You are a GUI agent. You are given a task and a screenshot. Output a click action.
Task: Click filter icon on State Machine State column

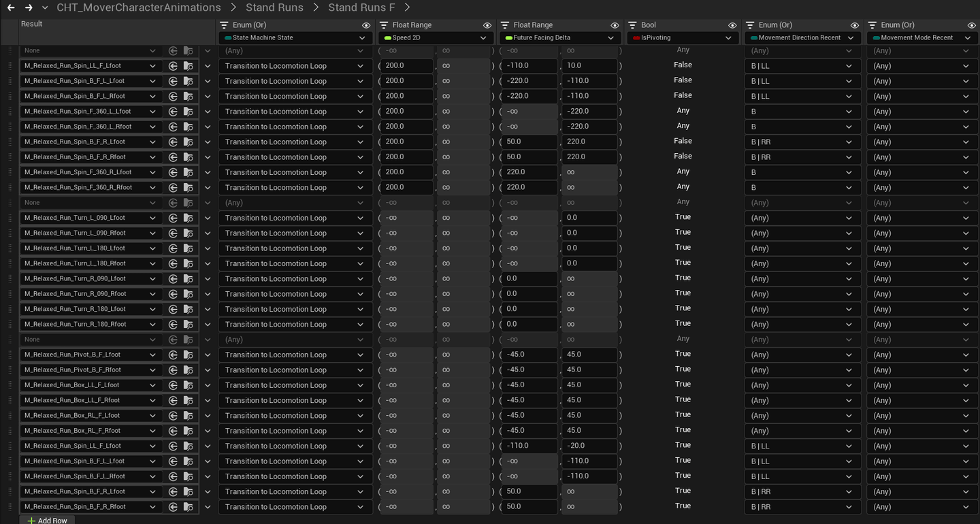pos(224,25)
